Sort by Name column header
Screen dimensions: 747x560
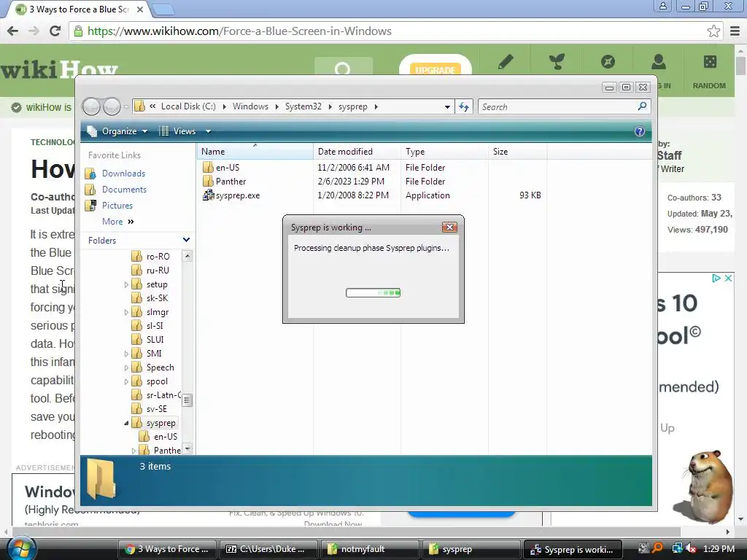point(255,152)
